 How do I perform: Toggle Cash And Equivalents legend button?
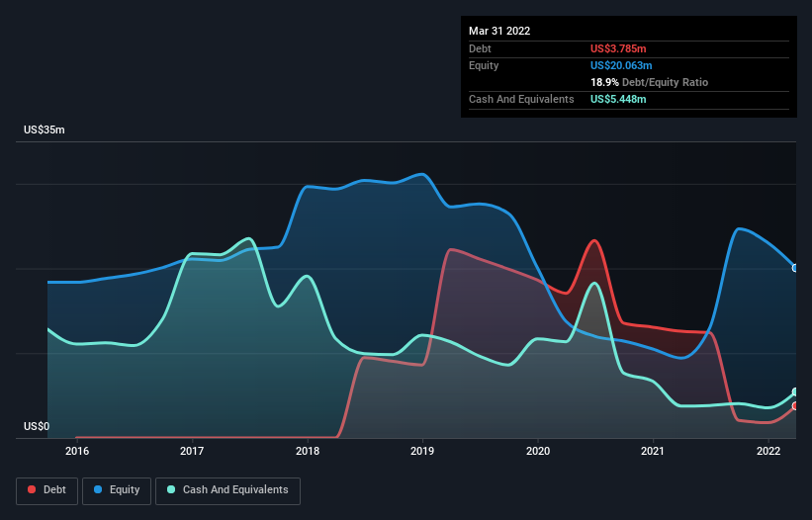click(x=227, y=490)
